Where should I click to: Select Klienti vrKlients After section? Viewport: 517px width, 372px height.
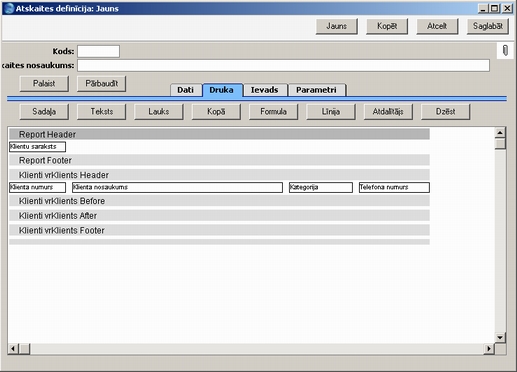219,216
